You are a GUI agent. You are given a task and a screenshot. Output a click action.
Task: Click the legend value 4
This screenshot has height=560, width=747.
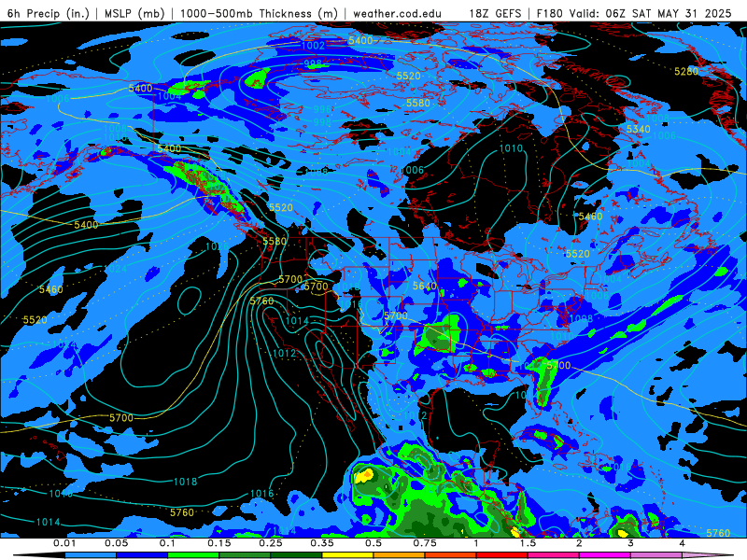click(x=682, y=543)
